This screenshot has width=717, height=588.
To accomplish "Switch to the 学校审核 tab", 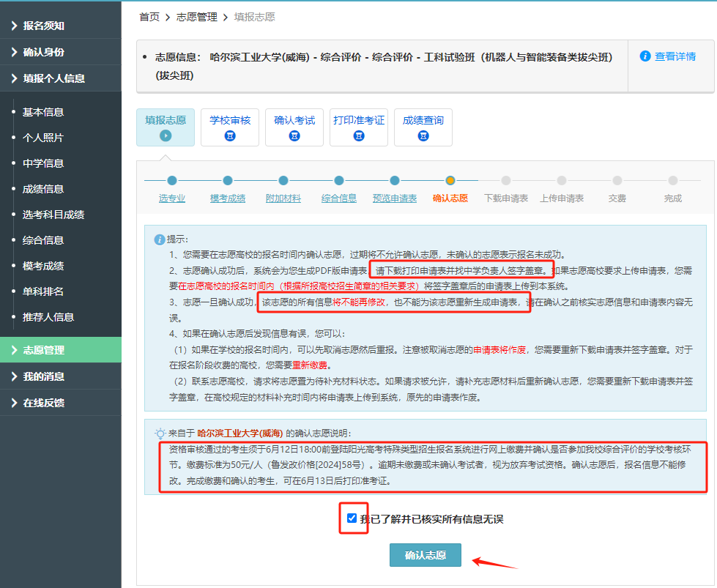I will coord(230,127).
